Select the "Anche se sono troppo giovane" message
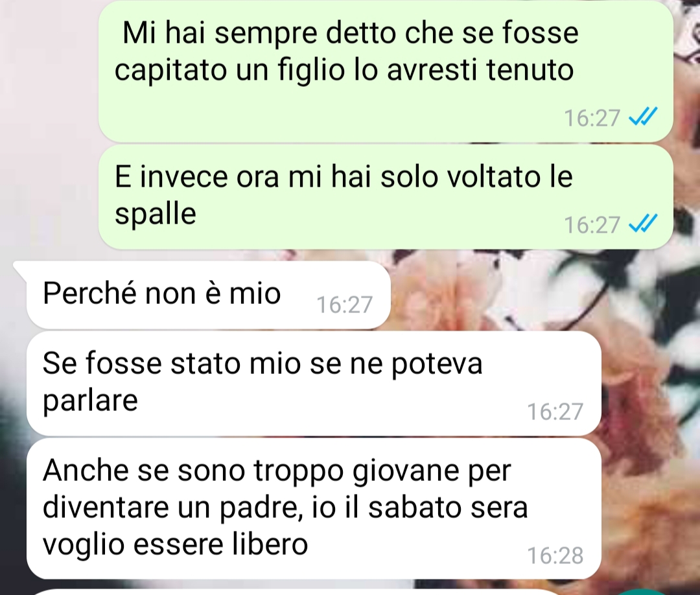Image resolution: width=700 pixels, height=595 pixels. coord(314,508)
